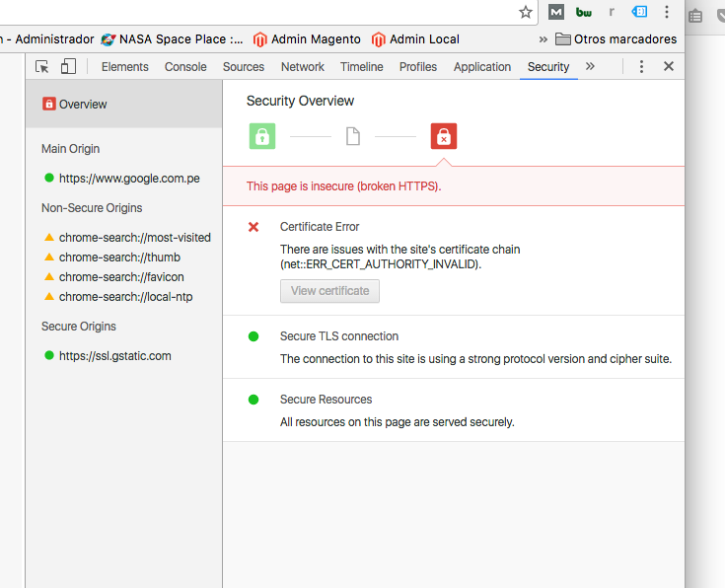The image size is (725, 588).
Task: Select https://ssl.gstatic.com secure origin
Action: coord(115,356)
